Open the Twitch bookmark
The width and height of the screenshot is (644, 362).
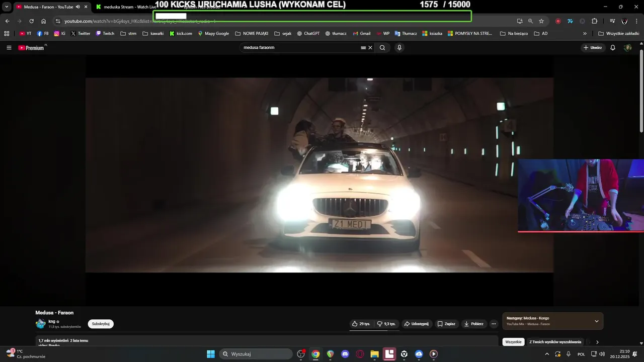click(105, 34)
